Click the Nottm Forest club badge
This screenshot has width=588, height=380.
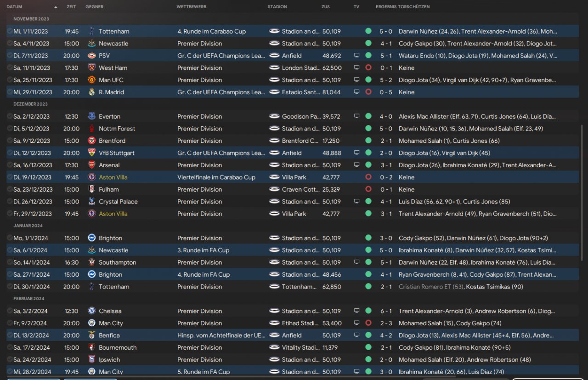click(x=91, y=129)
